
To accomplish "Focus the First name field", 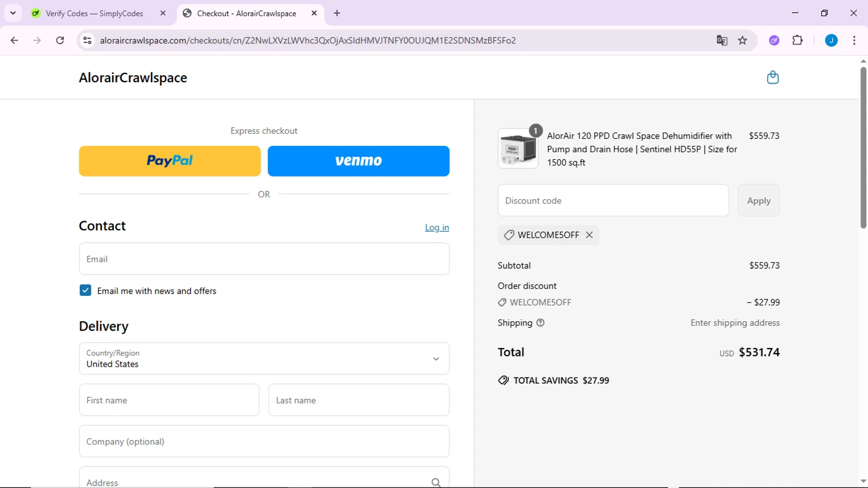I will (x=169, y=400).
